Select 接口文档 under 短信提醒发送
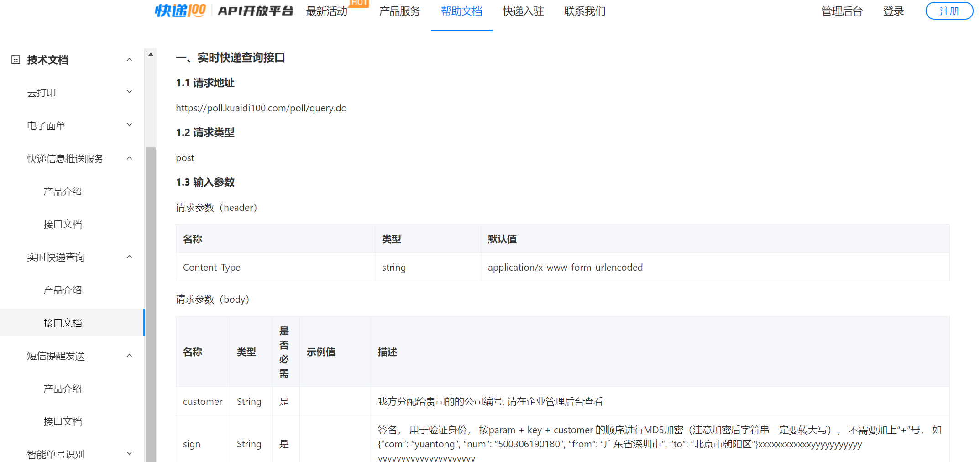 coord(62,421)
